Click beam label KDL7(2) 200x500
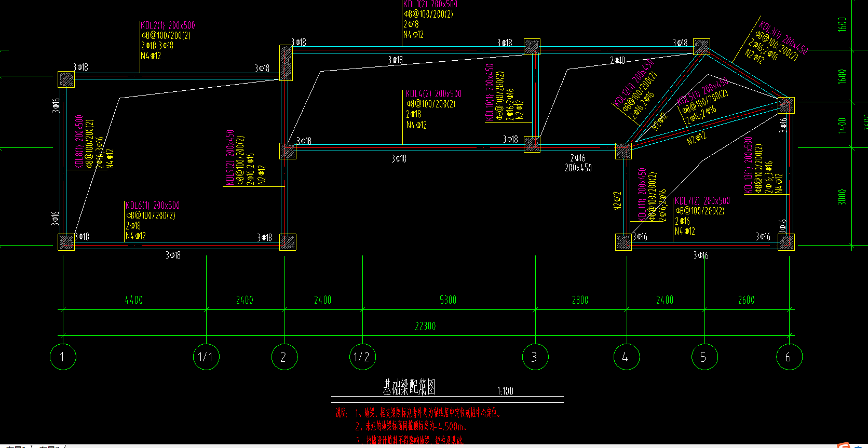This screenshot has height=448, width=868. (702, 201)
